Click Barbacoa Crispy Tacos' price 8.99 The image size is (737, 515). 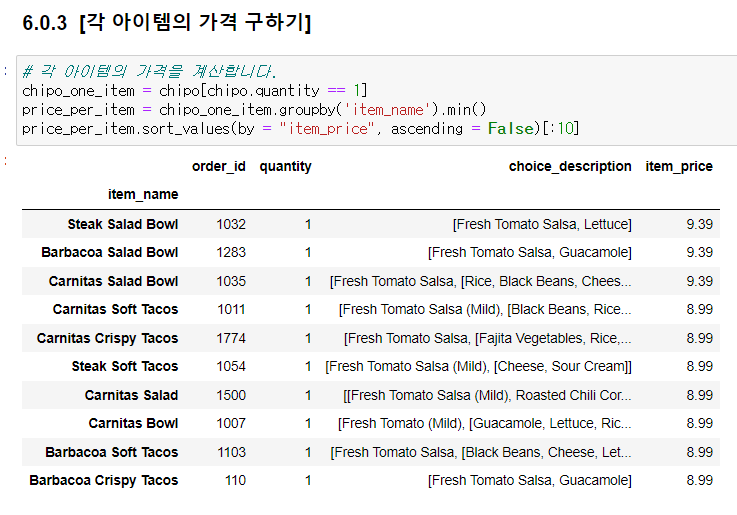coord(699,480)
